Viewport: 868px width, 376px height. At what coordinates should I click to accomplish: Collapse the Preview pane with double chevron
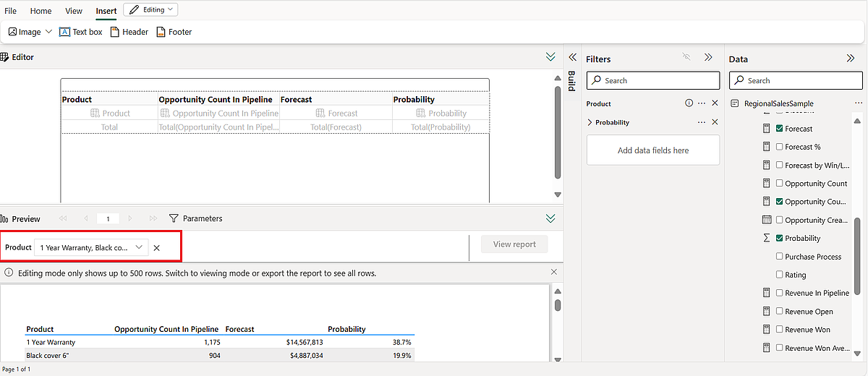550,218
